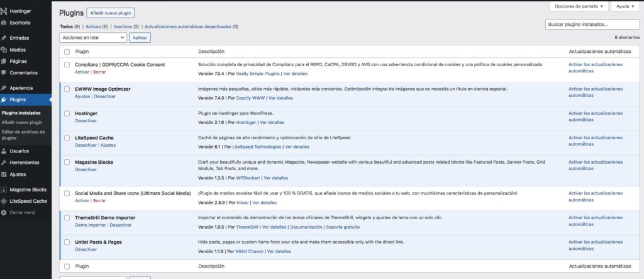Open Demo Importer link under ThemeGrill
The width and height of the screenshot is (644, 279).
click(x=90, y=225)
